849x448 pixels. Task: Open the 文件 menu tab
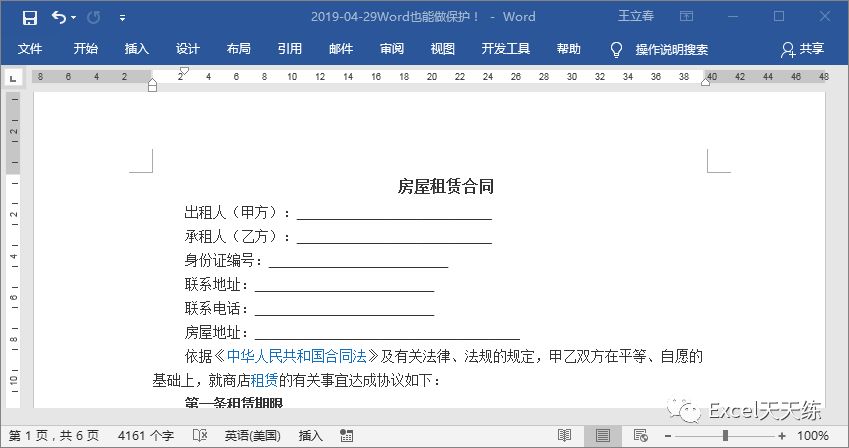click(29, 49)
